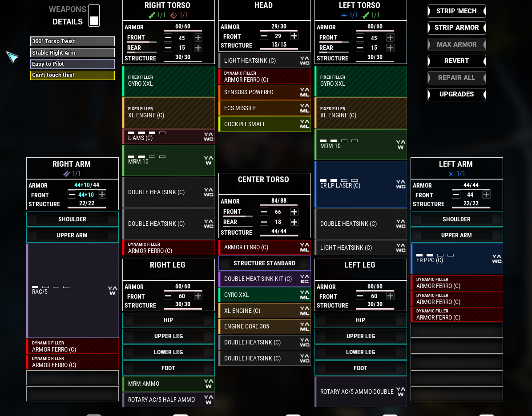Screen dimensions: 532x416
Task: Decrease Right Torso rear armor
Action: [x=168, y=48]
